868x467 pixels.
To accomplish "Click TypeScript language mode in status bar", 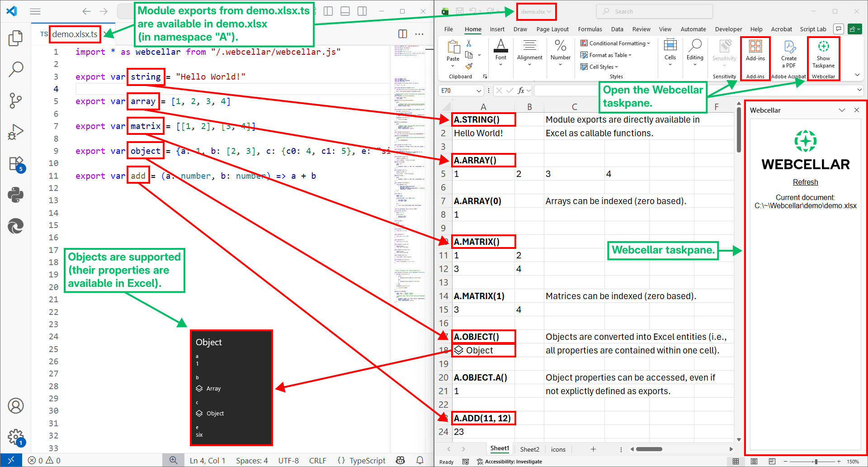I will point(367,461).
